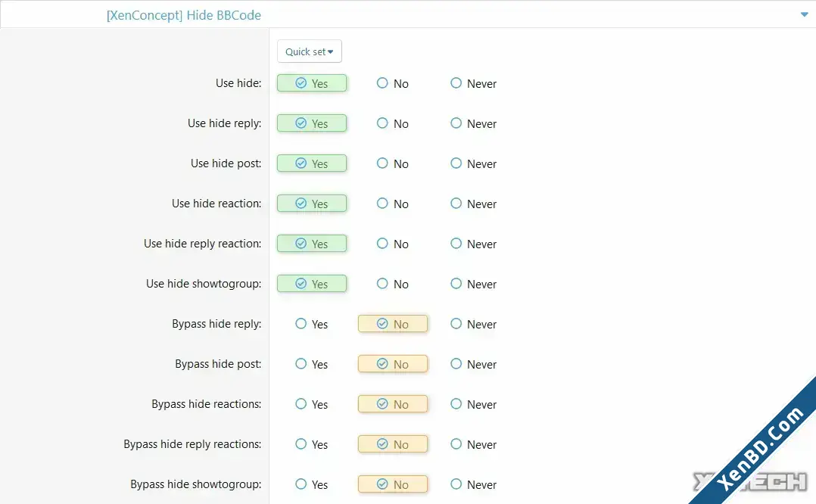
Task: Set Use hide showtogroup to Never
Action: click(x=473, y=284)
